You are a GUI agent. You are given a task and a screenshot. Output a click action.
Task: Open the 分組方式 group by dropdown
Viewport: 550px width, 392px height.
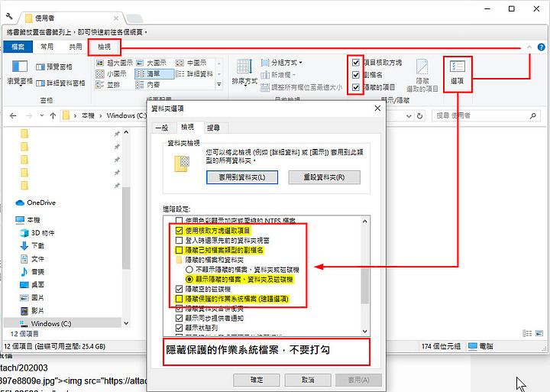click(x=282, y=63)
